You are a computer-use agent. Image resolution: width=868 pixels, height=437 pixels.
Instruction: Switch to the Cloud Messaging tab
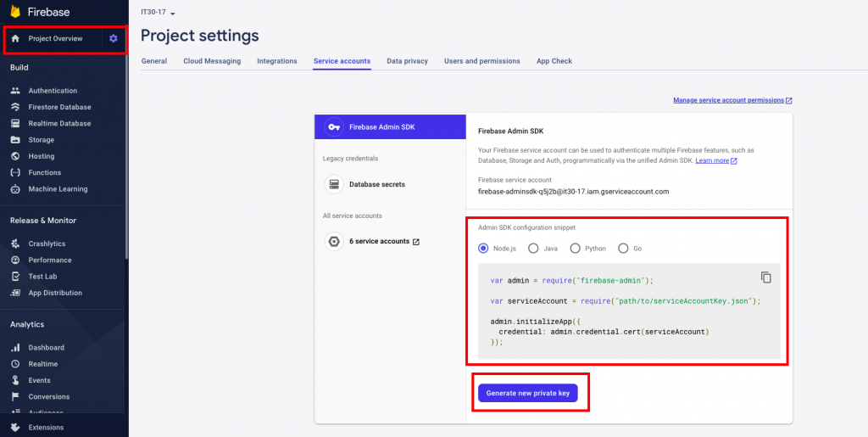212,61
